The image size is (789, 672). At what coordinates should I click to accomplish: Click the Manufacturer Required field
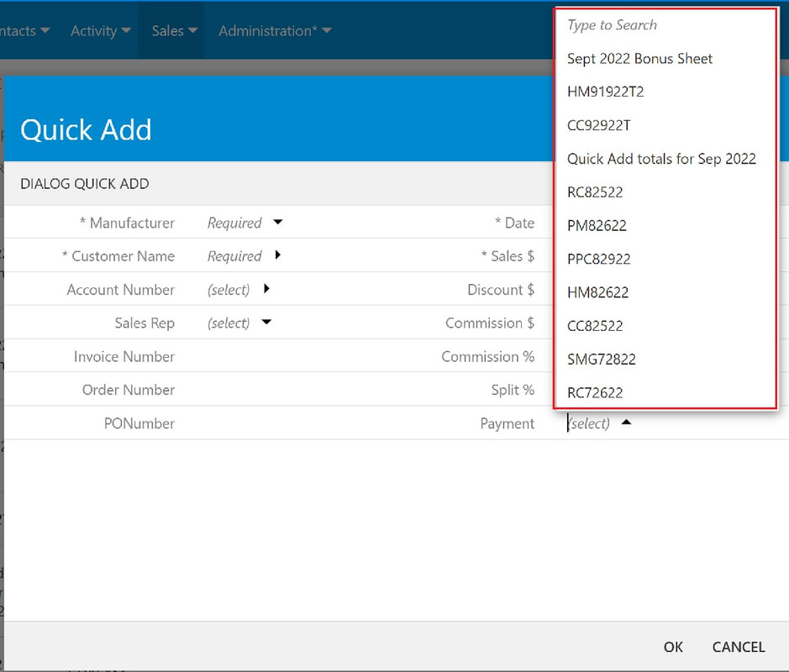pos(234,223)
